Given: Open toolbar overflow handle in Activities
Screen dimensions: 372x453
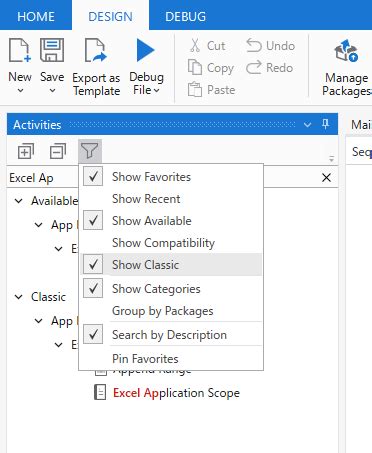Looking at the screenshot, I should pos(332,158).
